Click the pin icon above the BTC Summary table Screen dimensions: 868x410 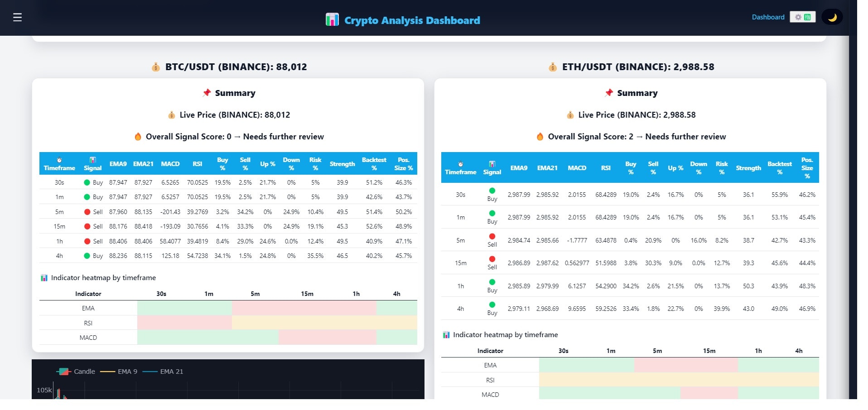[207, 93]
